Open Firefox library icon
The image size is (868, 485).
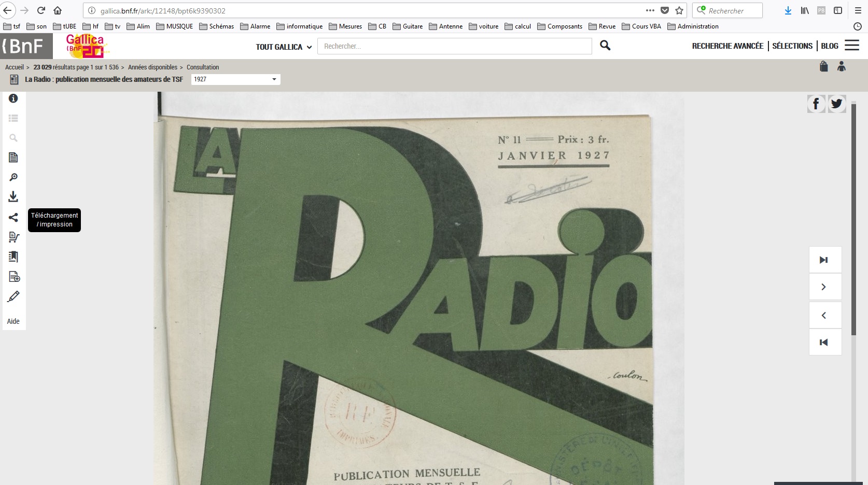click(x=805, y=10)
